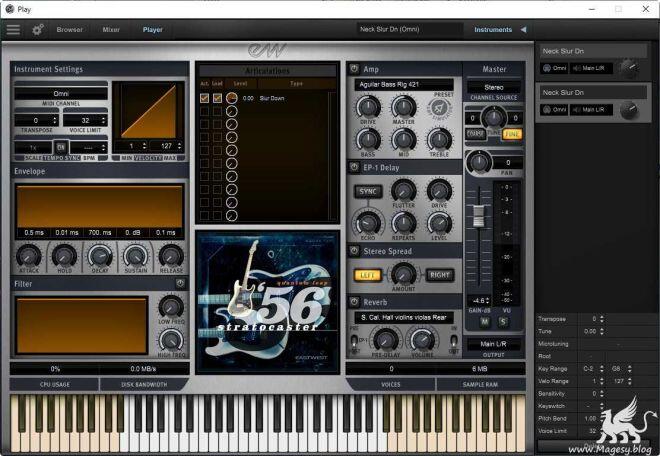This screenshot has width=660, height=456.
Task: Select the LEFT stereo spread button
Action: point(367,275)
